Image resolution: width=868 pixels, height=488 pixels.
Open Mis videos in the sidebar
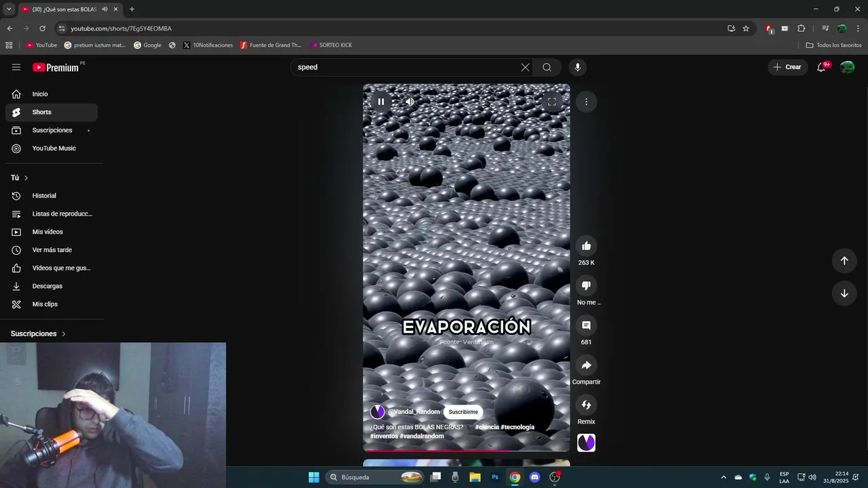tap(52, 232)
